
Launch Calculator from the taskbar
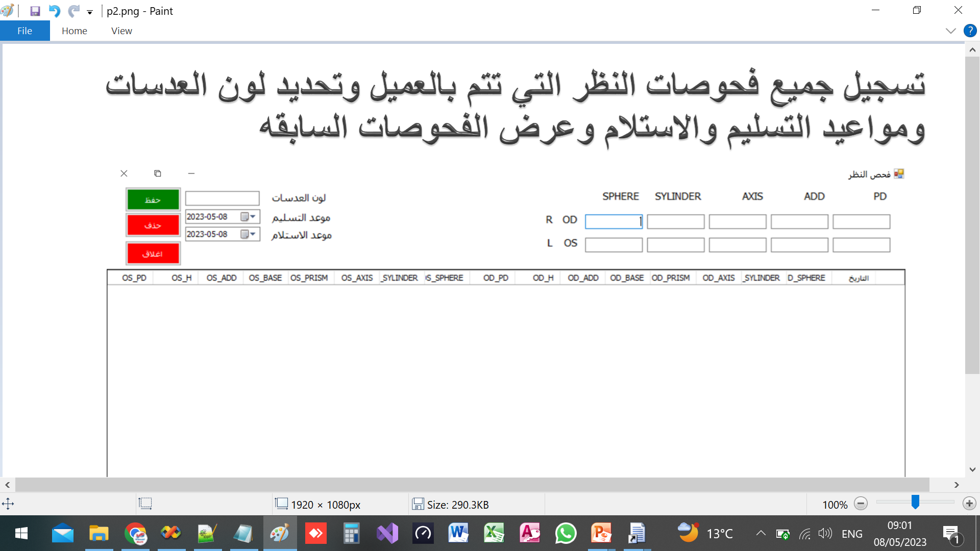click(351, 534)
